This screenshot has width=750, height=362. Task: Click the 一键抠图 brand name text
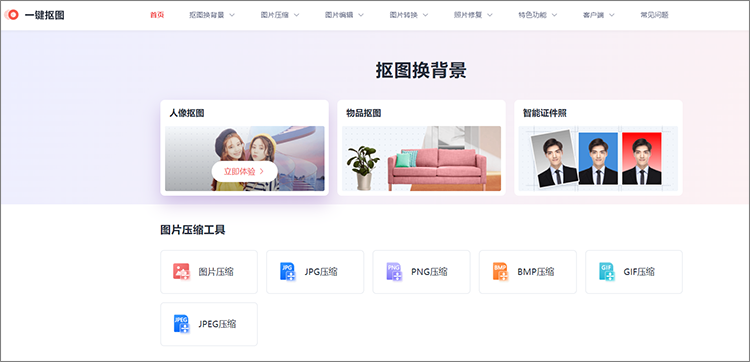pos(44,15)
